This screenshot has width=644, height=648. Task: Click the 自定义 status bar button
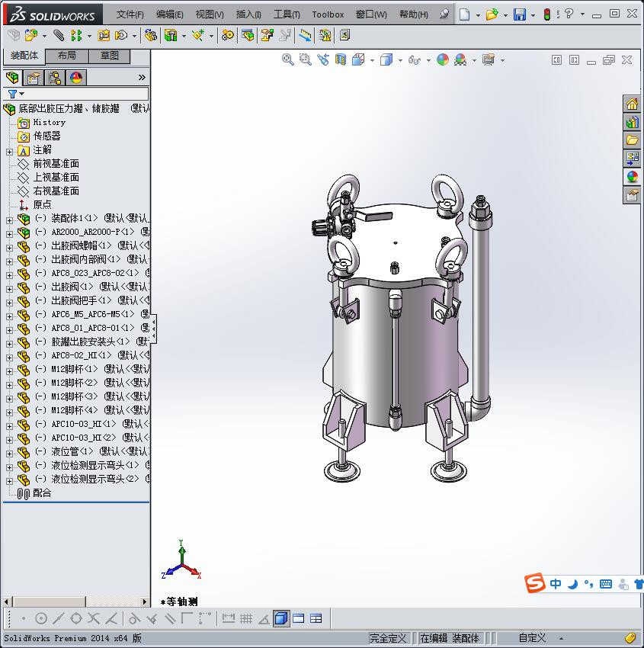(532, 638)
